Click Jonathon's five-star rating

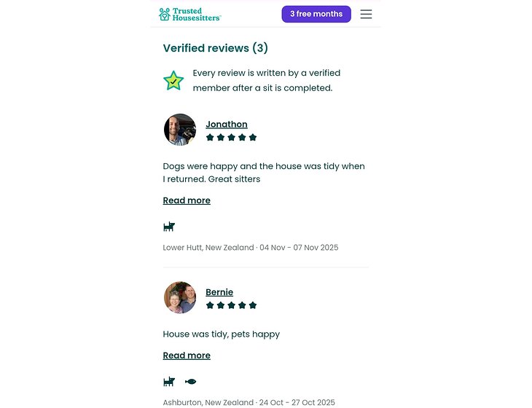pyautogui.click(x=231, y=137)
